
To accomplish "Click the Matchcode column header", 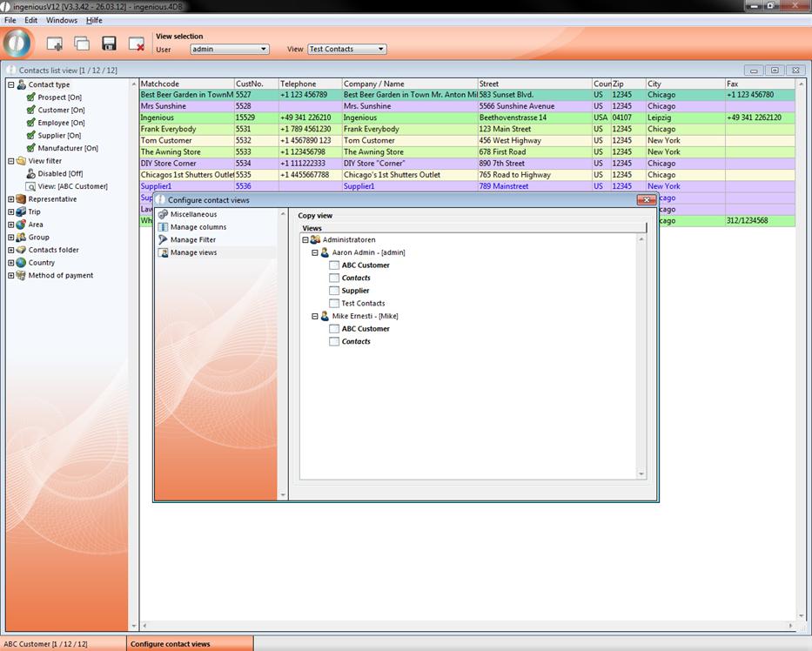I will click(x=185, y=84).
